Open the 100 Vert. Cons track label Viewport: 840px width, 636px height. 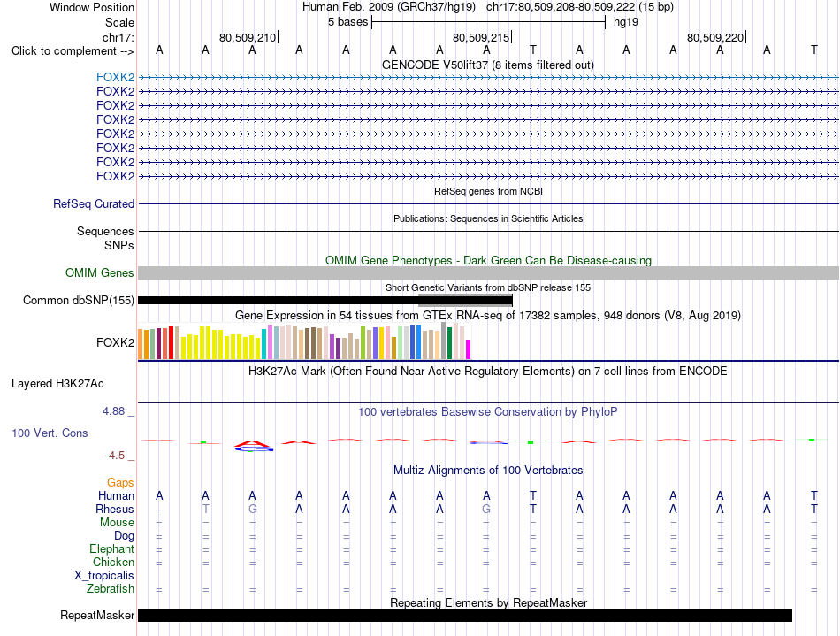(x=50, y=433)
